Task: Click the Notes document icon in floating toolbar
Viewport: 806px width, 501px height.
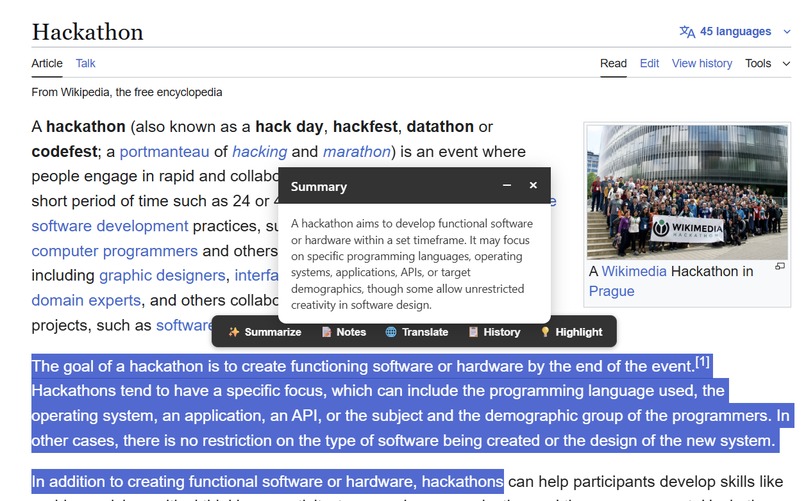Action: coord(326,332)
